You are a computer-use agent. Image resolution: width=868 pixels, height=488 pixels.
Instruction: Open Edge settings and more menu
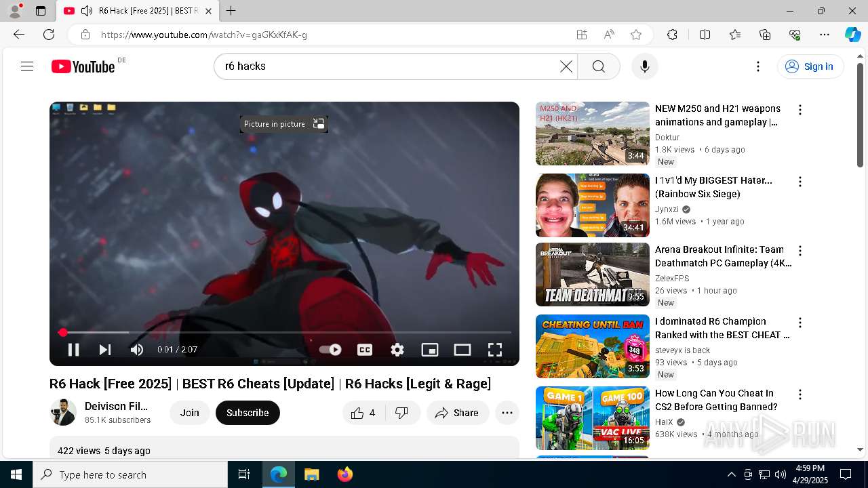pos(825,35)
